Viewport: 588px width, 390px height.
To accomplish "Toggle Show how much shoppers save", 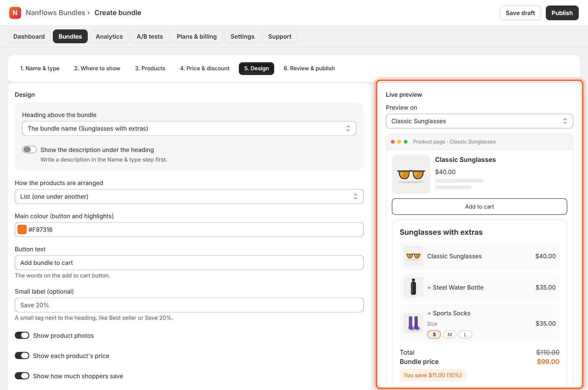I will pos(22,376).
